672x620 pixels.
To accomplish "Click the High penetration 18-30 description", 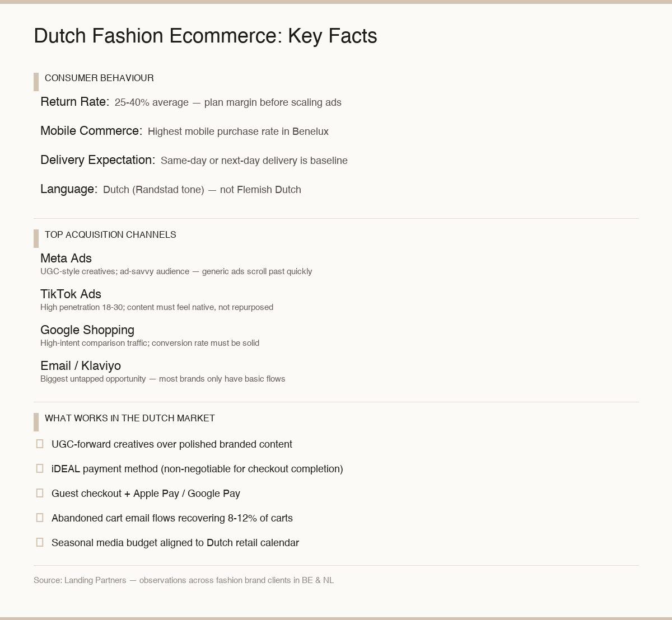I will click(x=157, y=307).
